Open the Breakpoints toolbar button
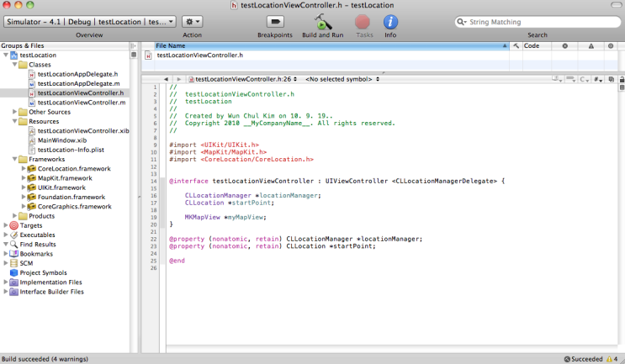Screen dimensions: 625x364 [x=274, y=22]
